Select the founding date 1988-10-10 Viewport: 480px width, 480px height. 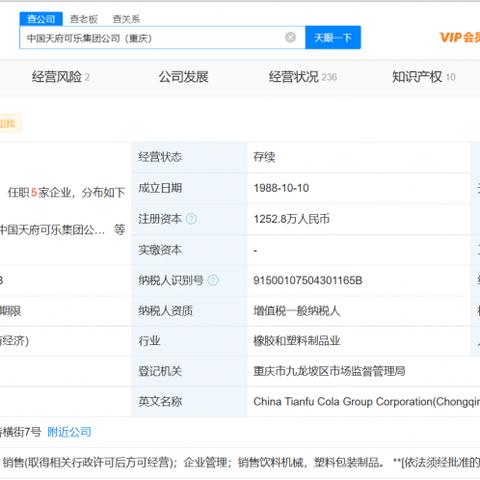pos(281,188)
